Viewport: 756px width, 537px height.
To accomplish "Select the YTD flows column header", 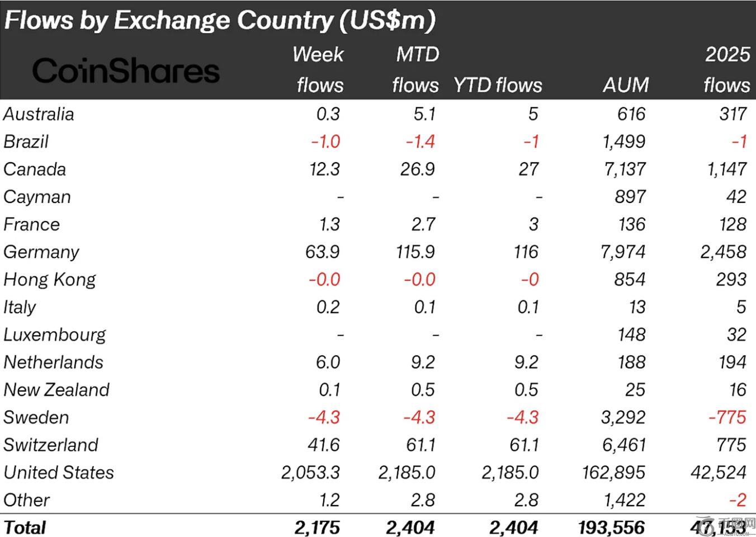I will (498, 85).
